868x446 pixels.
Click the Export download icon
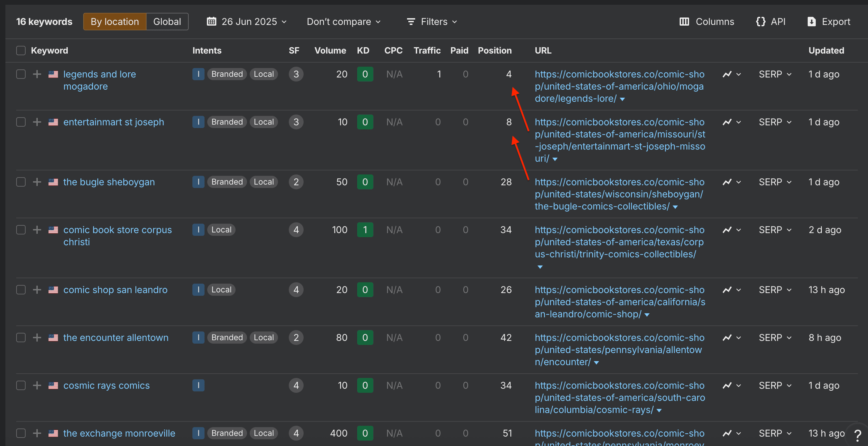812,22
